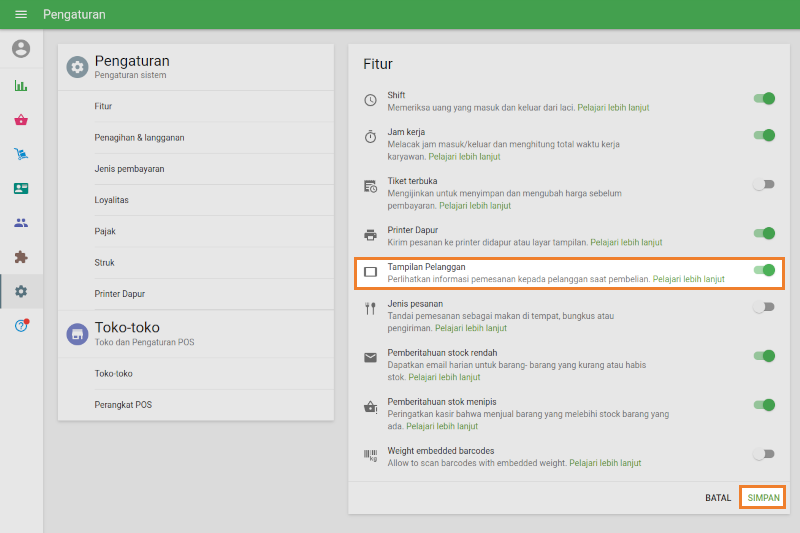
Task: Turn on the Jenis pesanan toggle
Action: tap(764, 307)
